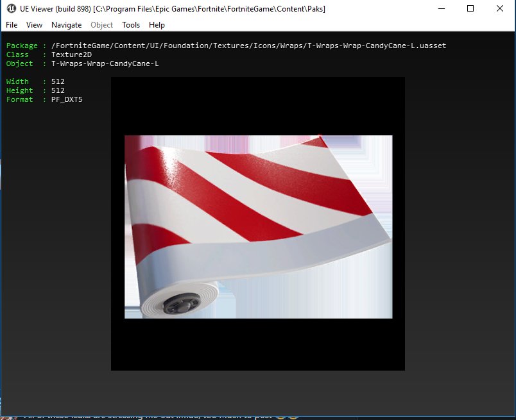Open the Tools menu

[x=131, y=25]
